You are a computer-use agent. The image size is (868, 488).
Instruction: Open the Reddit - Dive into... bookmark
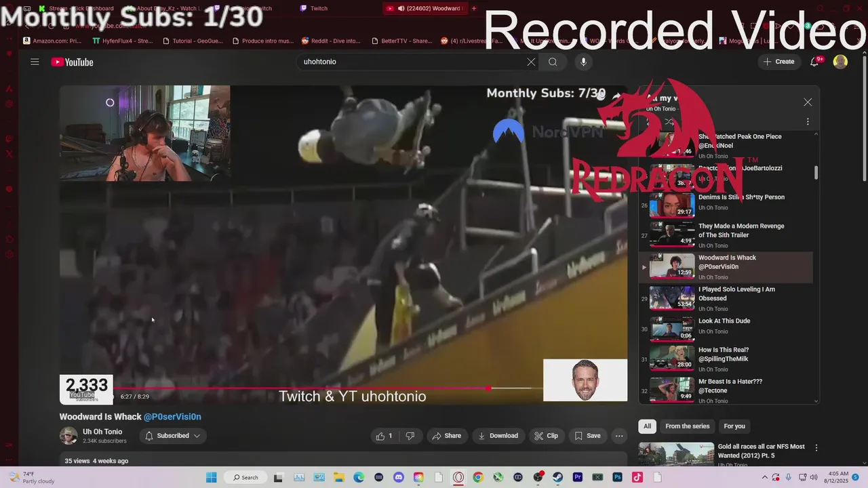[331, 41]
